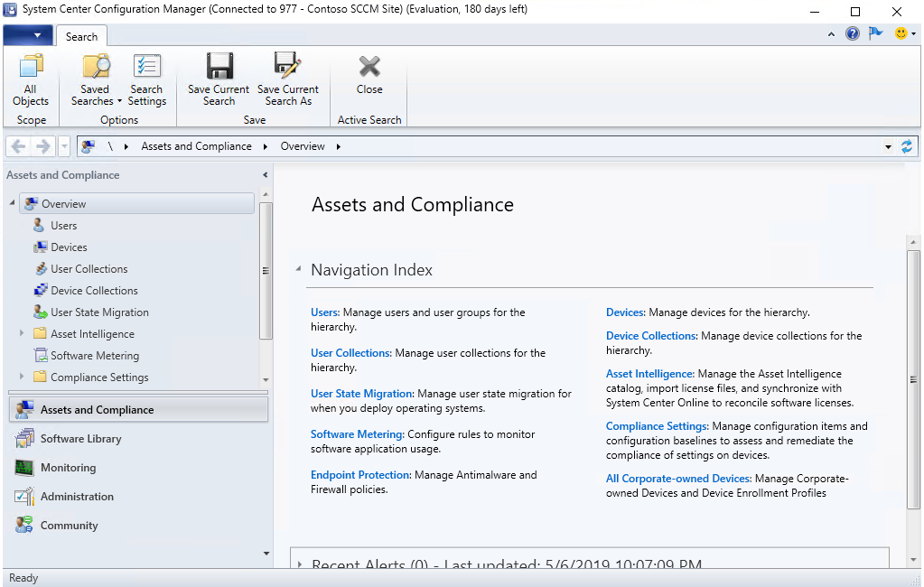The image size is (924, 587).
Task: Open the Devices navigation index link
Action: [626, 312]
